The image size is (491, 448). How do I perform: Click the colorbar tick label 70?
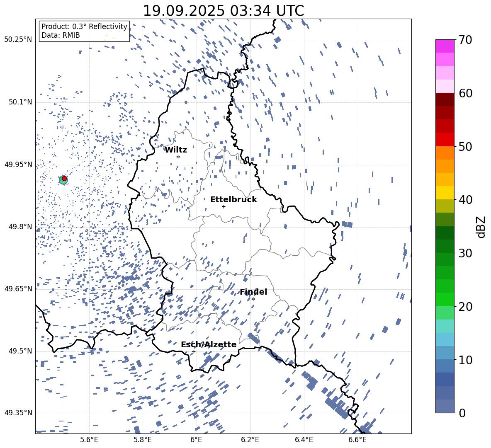click(x=465, y=40)
